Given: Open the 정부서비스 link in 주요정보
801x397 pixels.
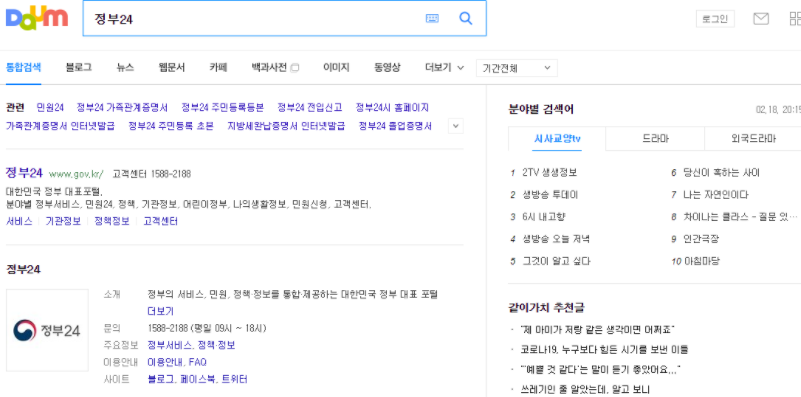Looking at the screenshot, I should (170, 345).
